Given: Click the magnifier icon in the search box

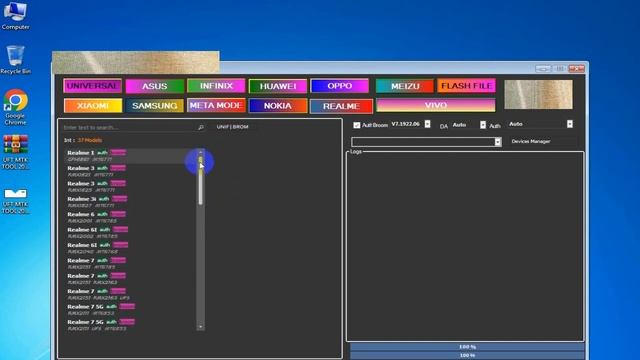Looking at the screenshot, I should (x=200, y=128).
